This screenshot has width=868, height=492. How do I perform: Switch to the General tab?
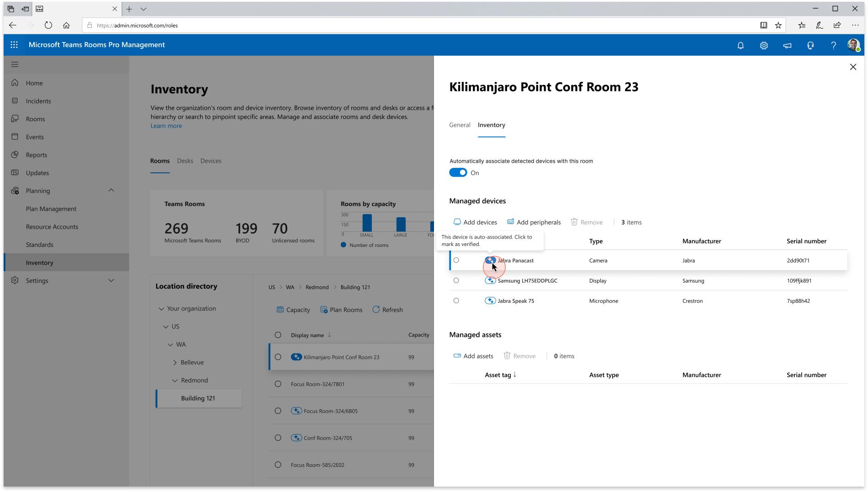coord(460,125)
